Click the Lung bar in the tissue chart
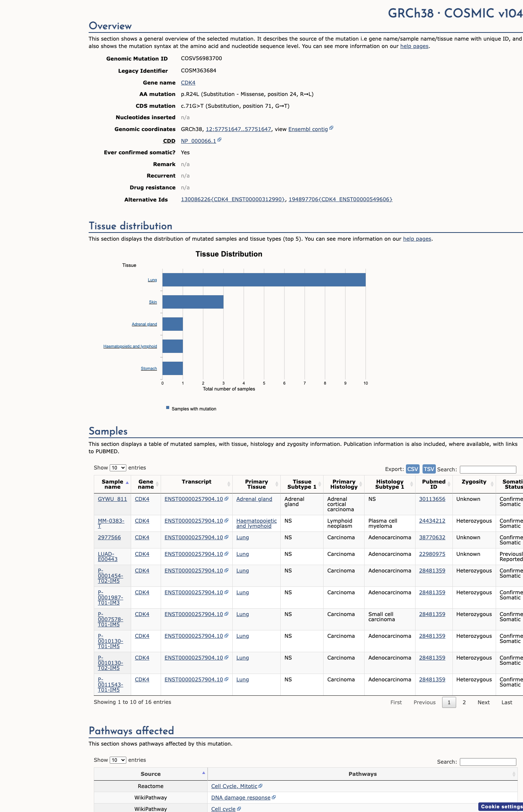 (x=264, y=280)
